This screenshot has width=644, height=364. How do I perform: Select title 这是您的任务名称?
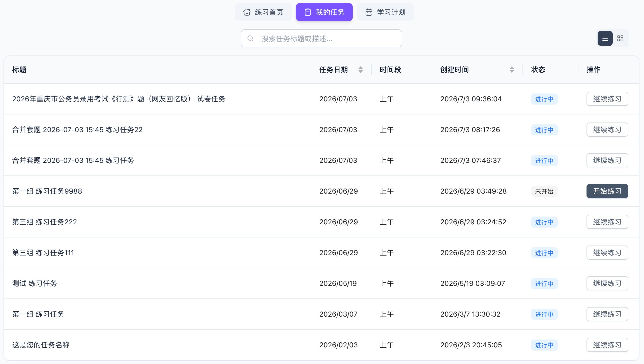[41, 345]
